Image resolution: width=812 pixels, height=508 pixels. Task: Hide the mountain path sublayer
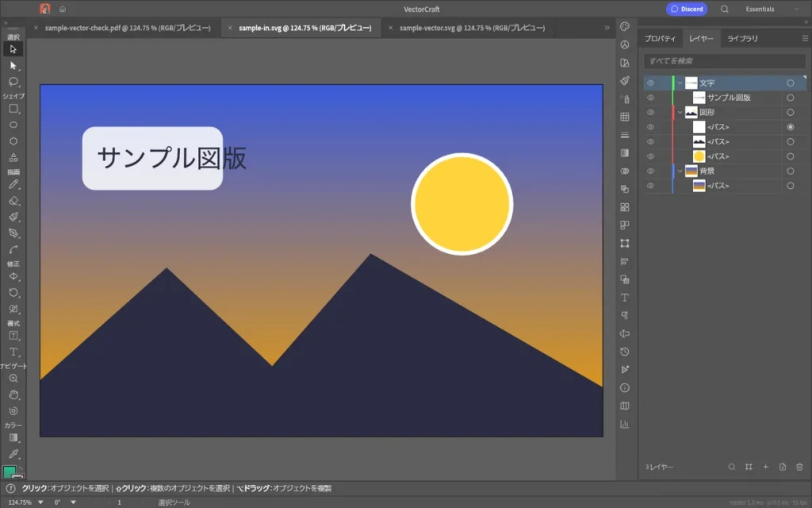[x=650, y=141]
